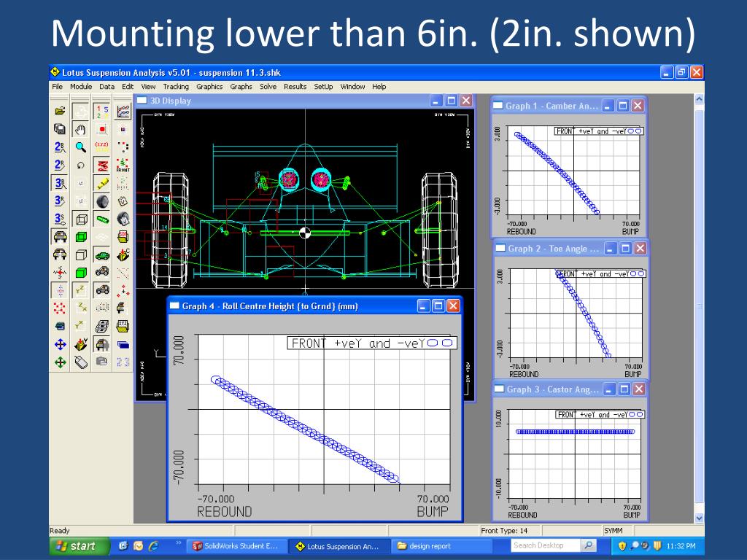Click the mouse icon in toolbar
Viewport: 747px width, 560px height.
pyautogui.click(x=81, y=362)
